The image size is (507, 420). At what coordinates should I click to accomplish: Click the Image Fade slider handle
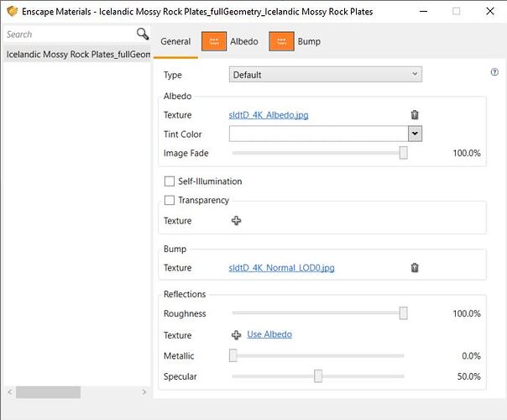click(x=403, y=153)
